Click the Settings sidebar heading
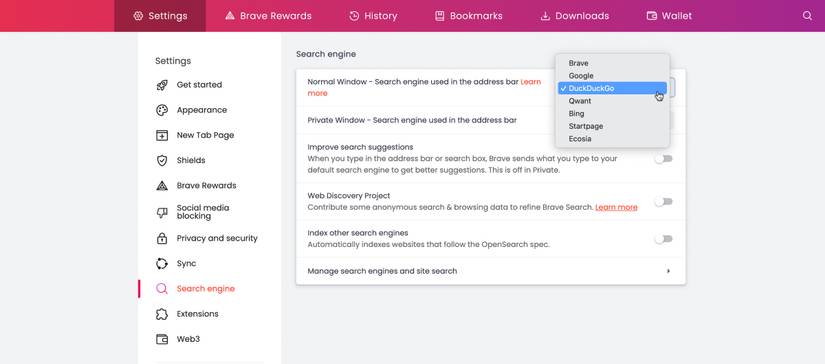The image size is (825, 364). tap(173, 61)
